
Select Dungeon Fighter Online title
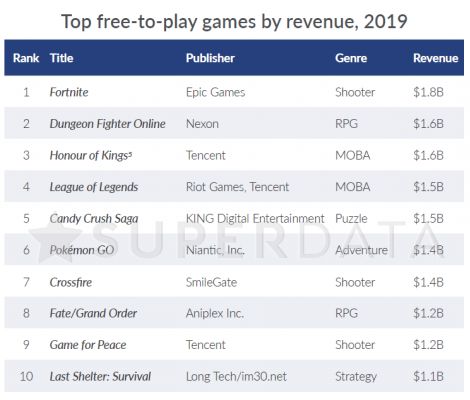[107, 124]
